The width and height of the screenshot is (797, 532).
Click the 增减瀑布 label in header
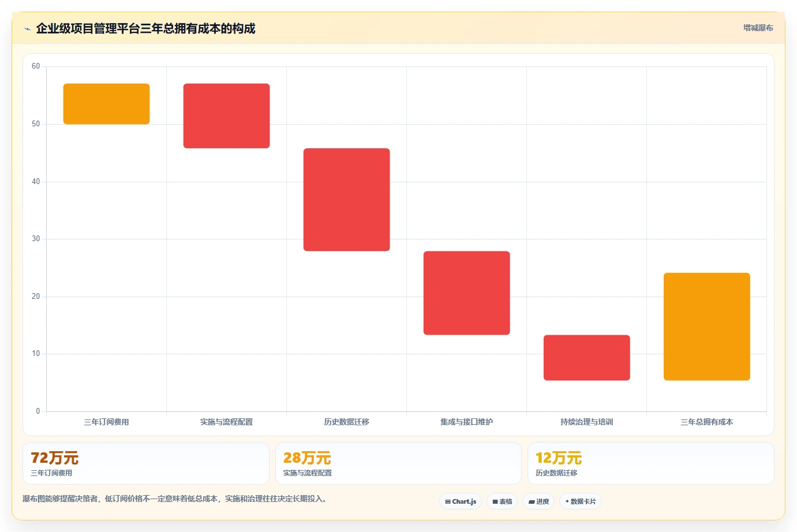click(x=758, y=28)
